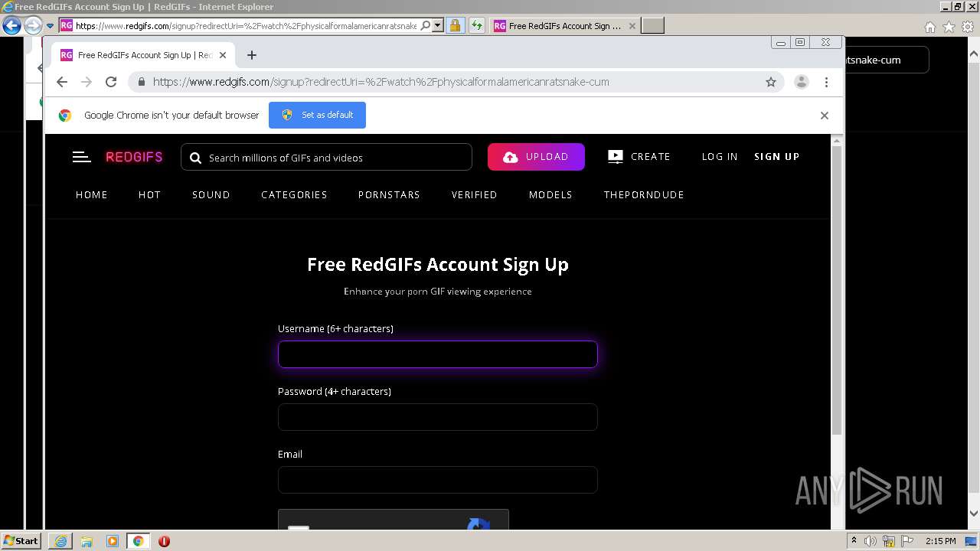The image size is (980, 551).
Task: Open Internet Explorer tools gear
Action: point(967,27)
